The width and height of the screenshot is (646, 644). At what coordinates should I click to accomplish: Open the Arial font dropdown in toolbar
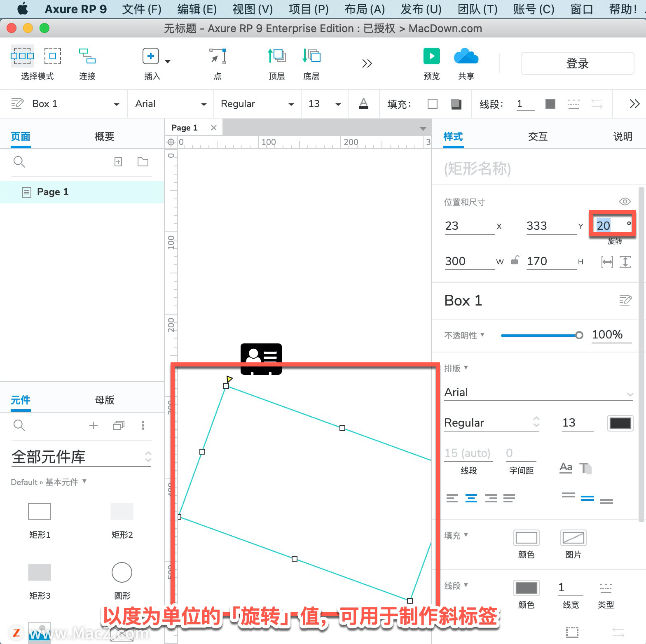[171, 104]
